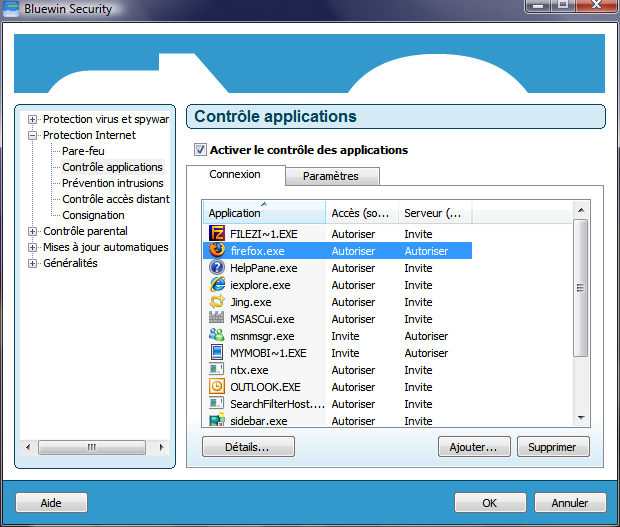Sort by the Application column header
The height and width of the screenshot is (527, 620).
pos(264,213)
